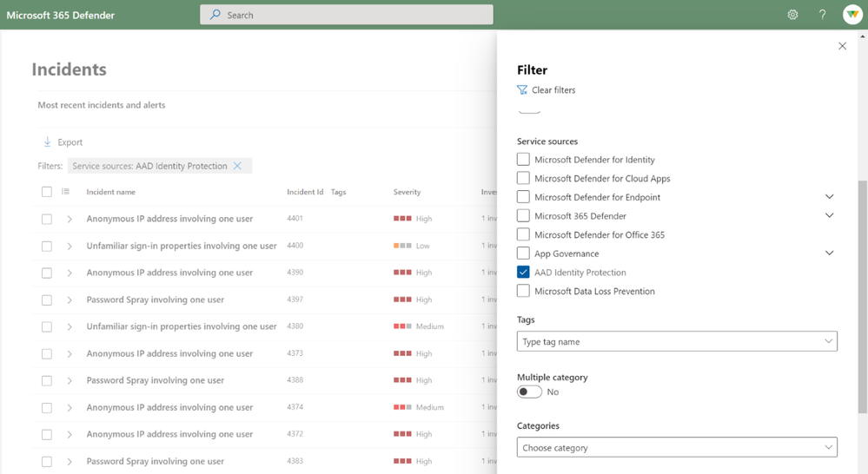
Task: Open the user account avatar
Action: 852,15
